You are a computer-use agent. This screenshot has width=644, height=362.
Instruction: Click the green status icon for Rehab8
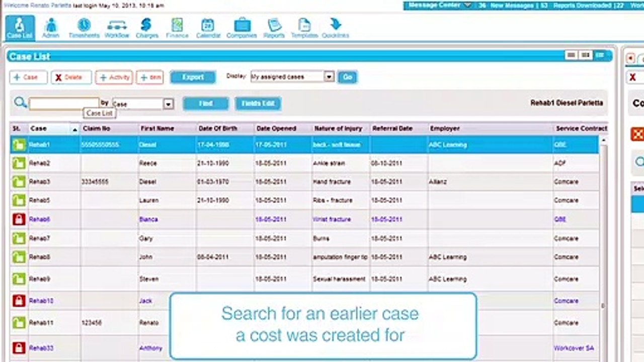pyautogui.click(x=19, y=257)
